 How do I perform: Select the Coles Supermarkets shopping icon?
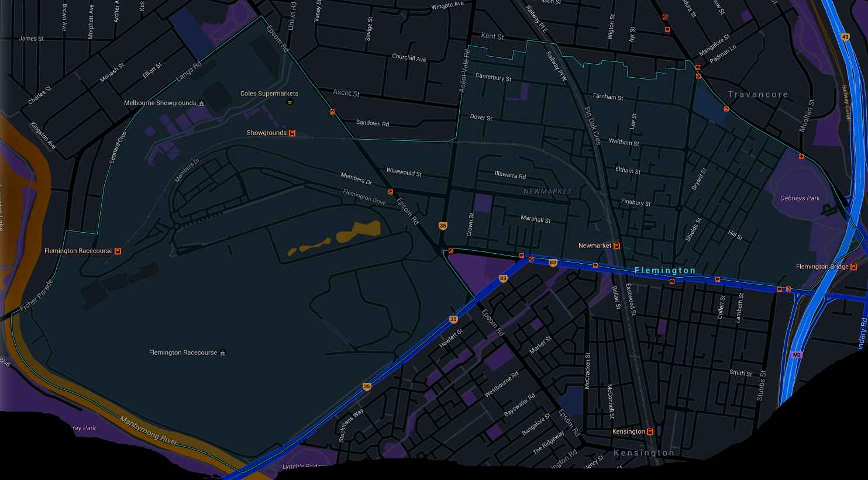pos(289,102)
